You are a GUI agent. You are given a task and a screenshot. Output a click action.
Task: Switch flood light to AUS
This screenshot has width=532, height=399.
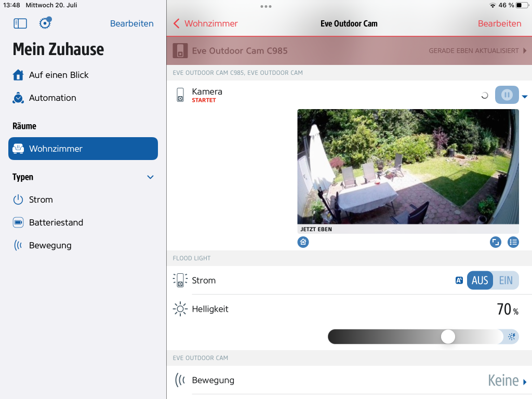(480, 280)
